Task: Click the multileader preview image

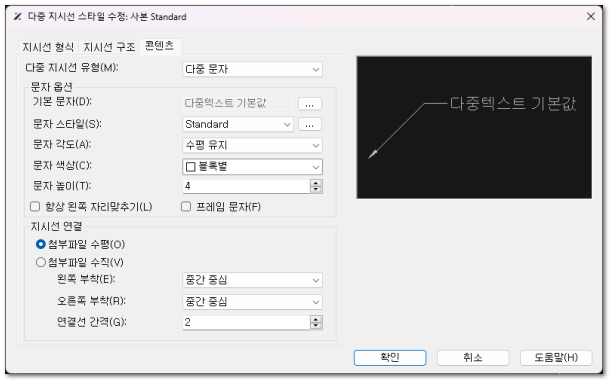Action: coord(474,127)
